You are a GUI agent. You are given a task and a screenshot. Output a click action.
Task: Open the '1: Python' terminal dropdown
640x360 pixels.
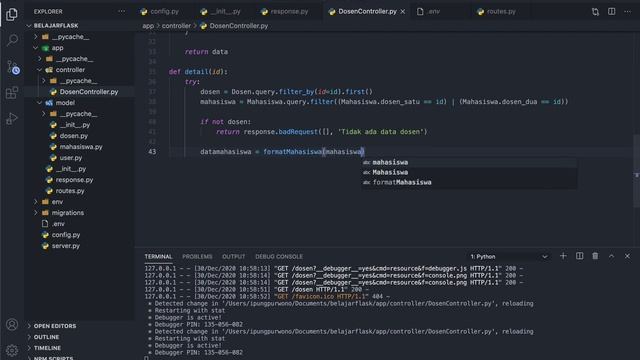509,256
